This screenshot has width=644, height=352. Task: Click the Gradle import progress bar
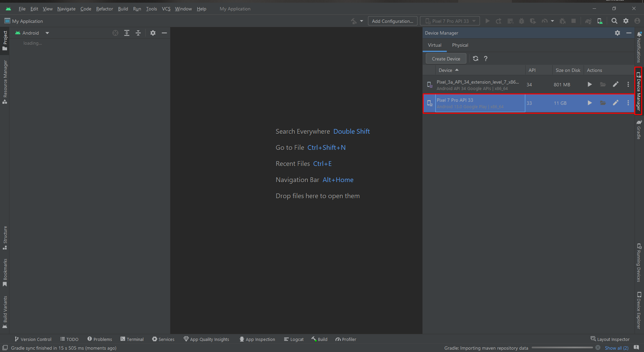click(x=562, y=348)
